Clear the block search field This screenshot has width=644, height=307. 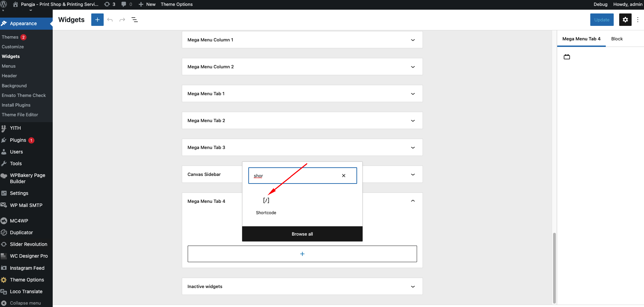[344, 176]
